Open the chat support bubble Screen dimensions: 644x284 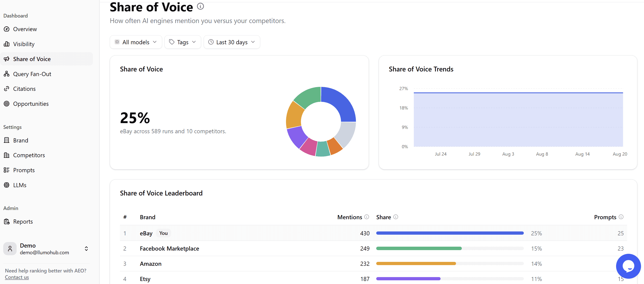click(x=628, y=266)
